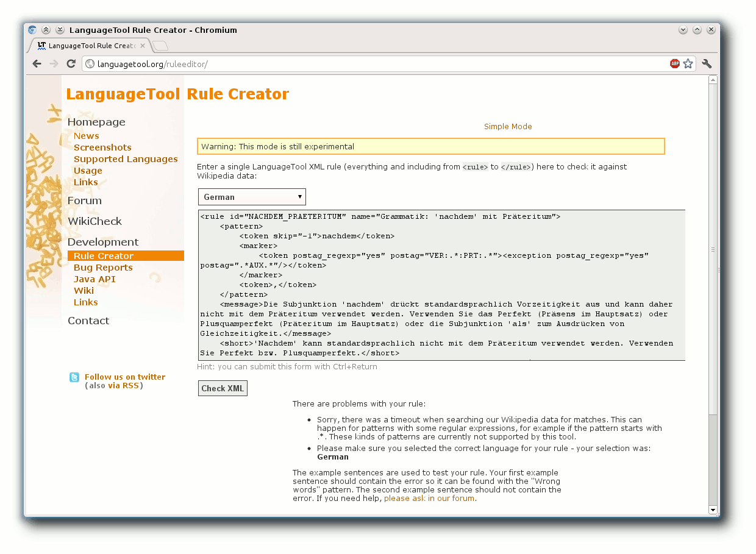This screenshot has width=756, height=554.
Task: Open the Chromium wrench settings menu
Action: pyautogui.click(x=707, y=63)
